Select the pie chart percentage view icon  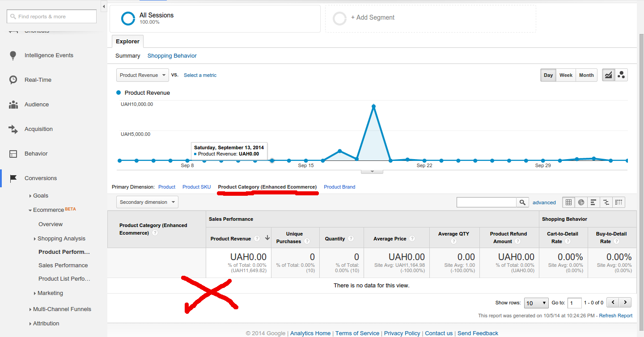pos(581,202)
